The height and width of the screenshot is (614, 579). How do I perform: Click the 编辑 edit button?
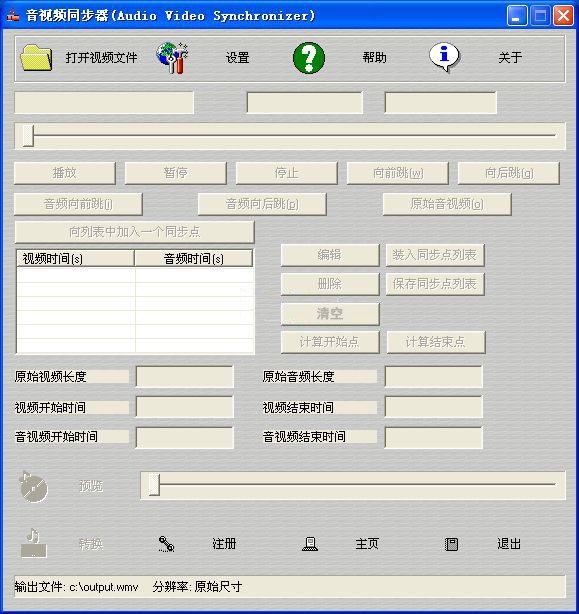pyautogui.click(x=330, y=255)
